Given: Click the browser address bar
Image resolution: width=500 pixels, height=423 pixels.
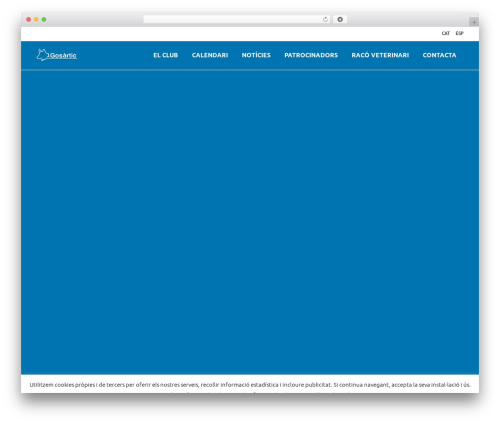Looking at the screenshot, I should click(x=236, y=19).
